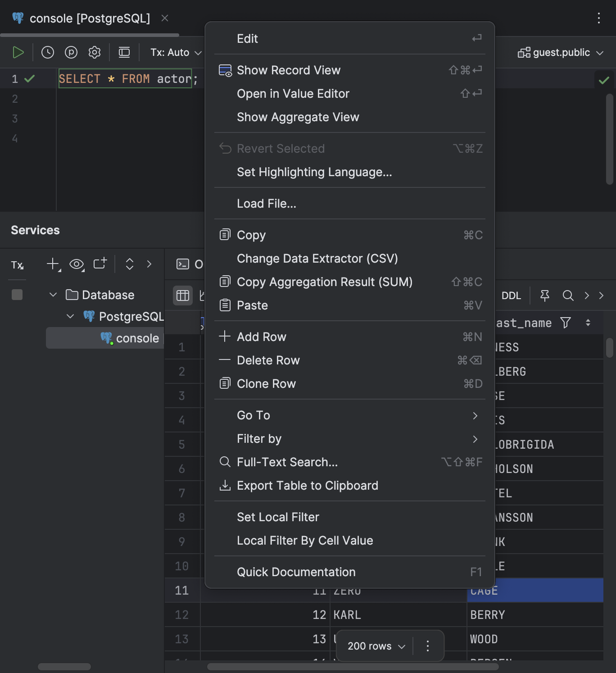Select Export Table to Clipboard
The width and height of the screenshot is (616, 673).
(308, 486)
